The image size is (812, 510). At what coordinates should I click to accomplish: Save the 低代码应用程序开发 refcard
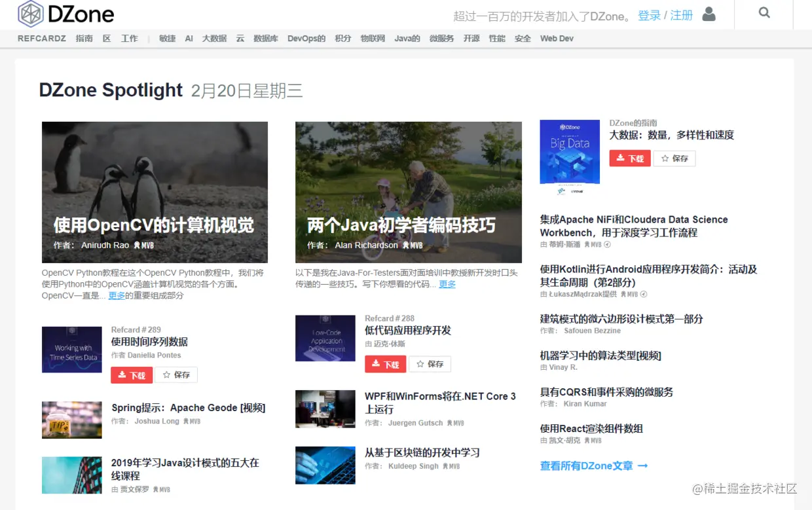(x=430, y=364)
